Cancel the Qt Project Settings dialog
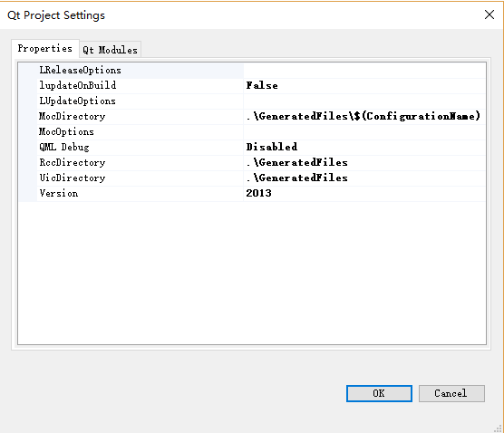Image resolution: width=504 pixels, height=433 pixels. (x=451, y=393)
